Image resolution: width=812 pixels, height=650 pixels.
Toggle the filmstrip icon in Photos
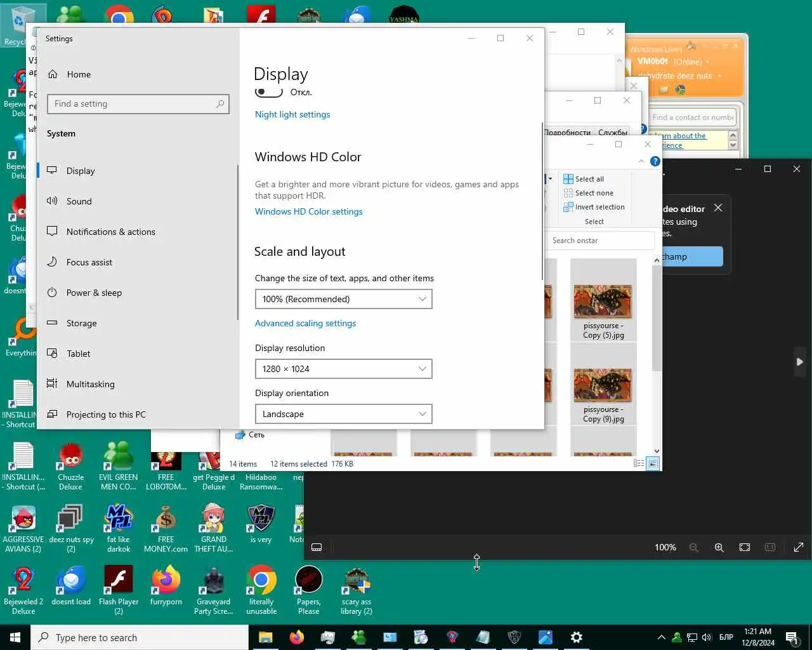coord(317,547)
